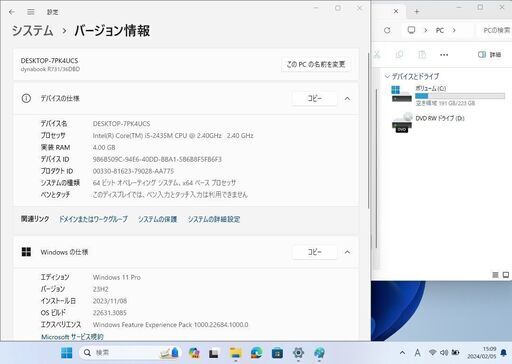The width and height of the screenshot is (512, 364).
Task: Open the Microsoft サービス規約 link
Action: [72, 337]
